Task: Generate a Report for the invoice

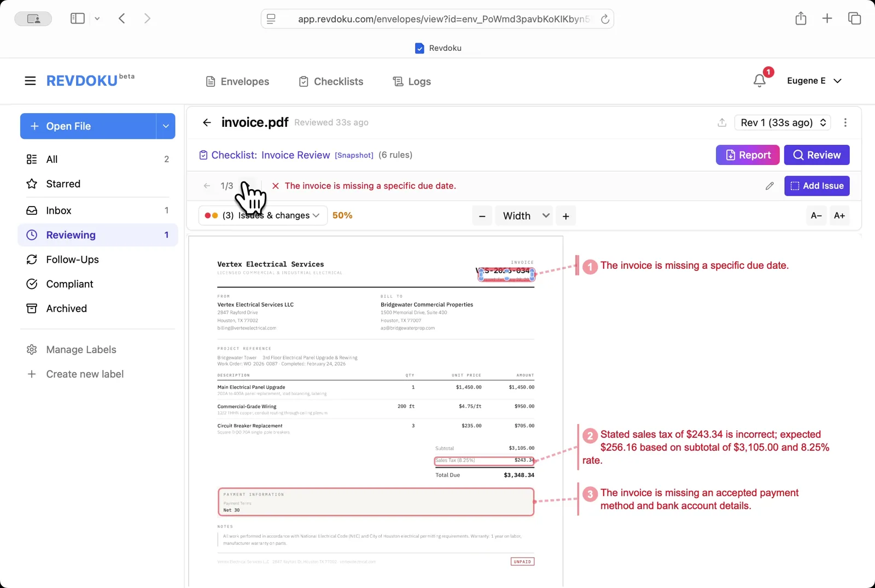Action: tap(747, 155)
